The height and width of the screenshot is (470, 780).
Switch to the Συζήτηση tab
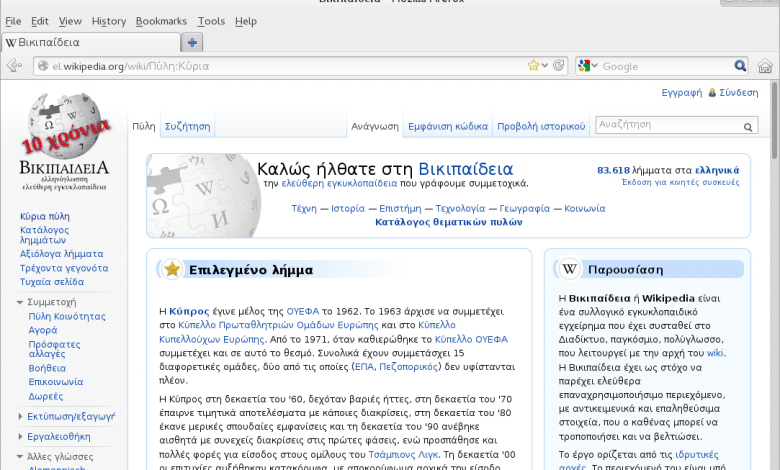188,126
